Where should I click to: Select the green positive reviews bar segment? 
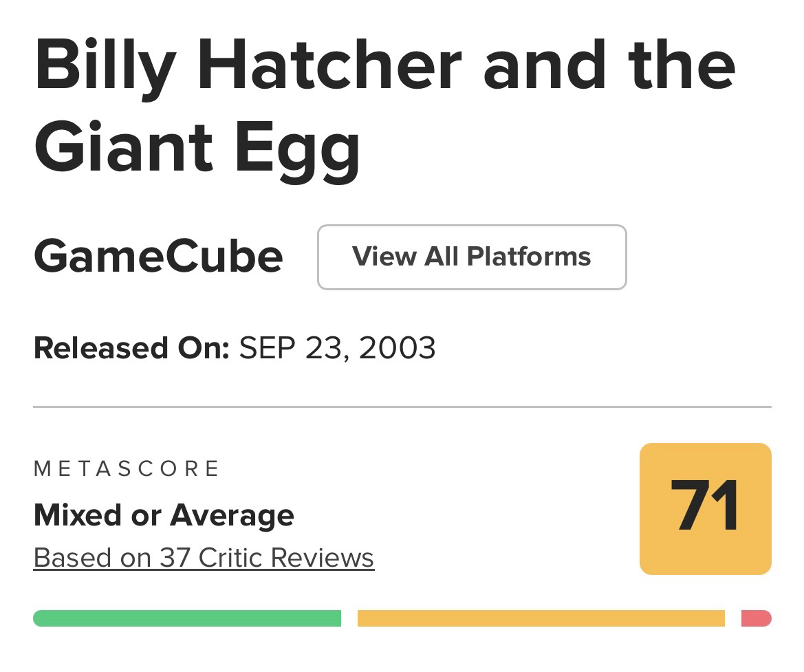pyautogui.click(x=187, y=618)
